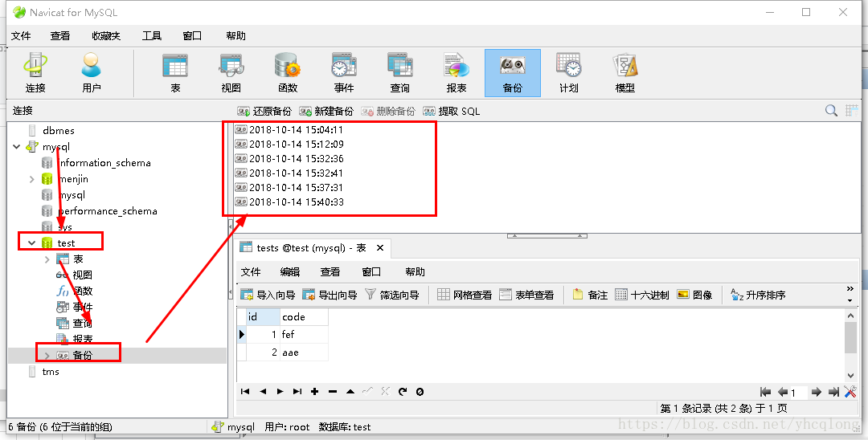This screenshot has height=440, width=868.
Task: Collapse the test database node
Action: tap(31, 242)
